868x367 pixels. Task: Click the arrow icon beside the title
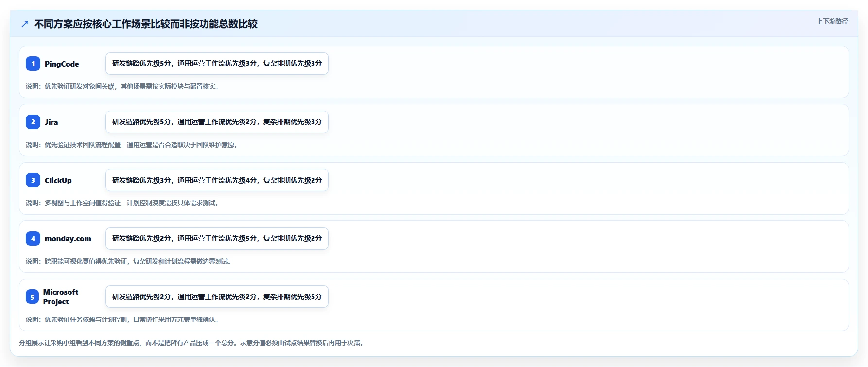[x=25, y=24]
